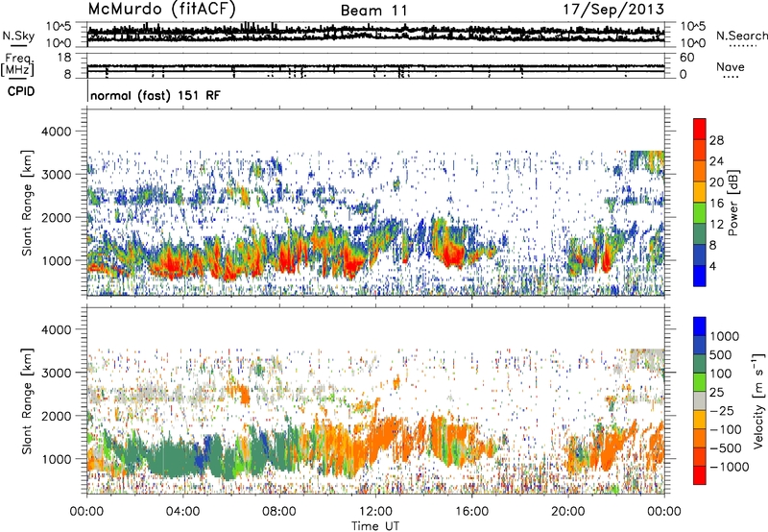The image size is (768, 532).
Task: Click the 28 tick on power colorbar
Action: click(716, 140)
